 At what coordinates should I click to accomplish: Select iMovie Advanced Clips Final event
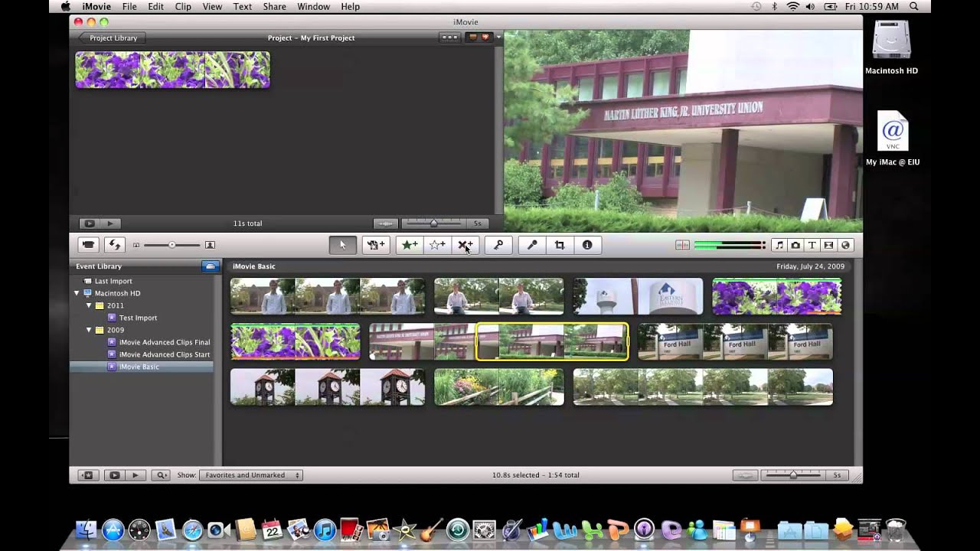164,342
